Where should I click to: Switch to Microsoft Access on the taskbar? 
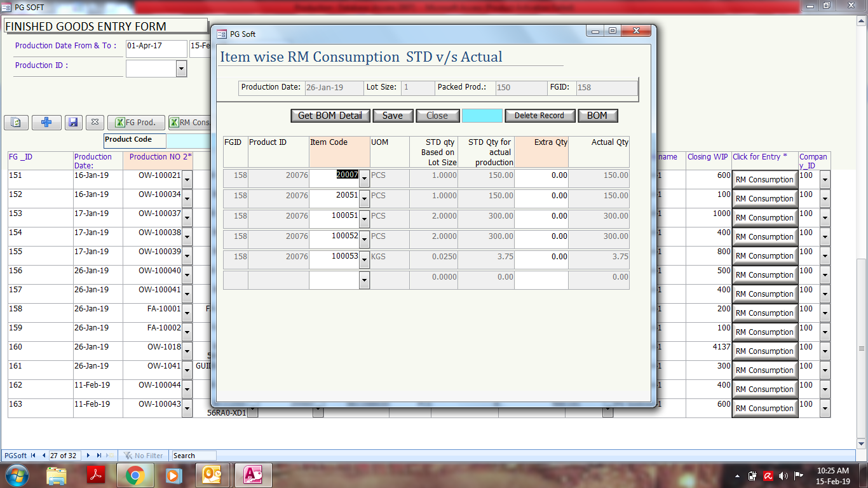tap(253, 475)
